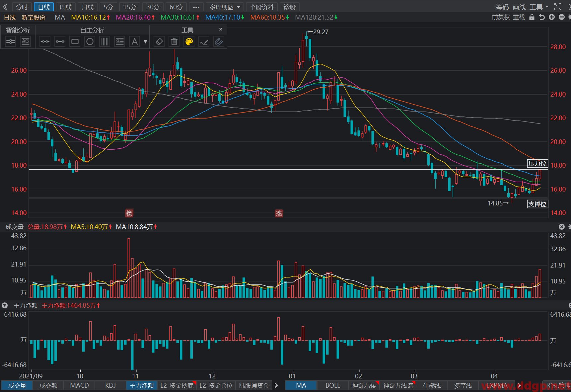Viewport: 571px width, 392px height.
Task: Click the undo arrow icon
Action: pyautogui.click(x=542, y=17)
